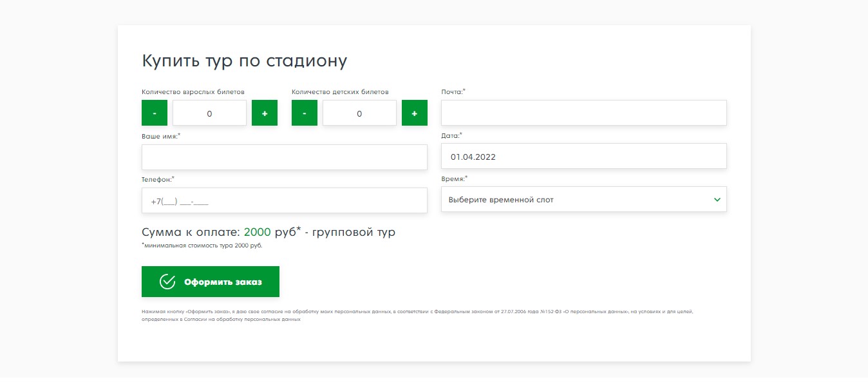Click the adult ticket quantity field
The width and height of the screenshot is (868, 386).
click(209, 113)
